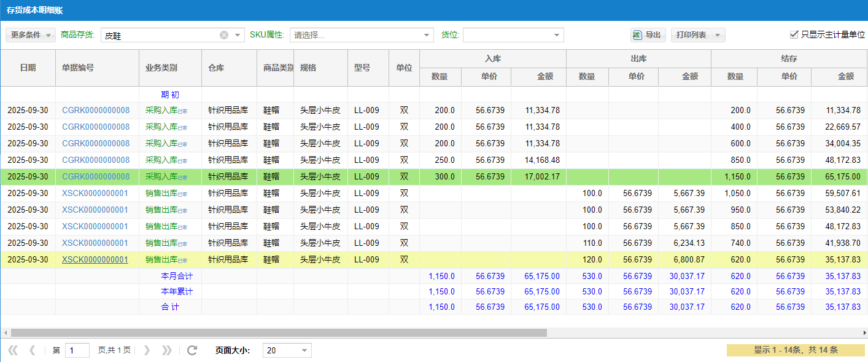Open underlined document link XSCK0000000001
868x362 pixels.
pos(95,259)
